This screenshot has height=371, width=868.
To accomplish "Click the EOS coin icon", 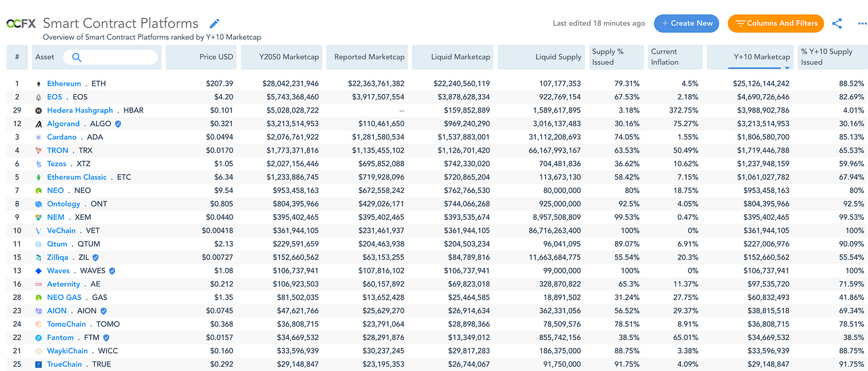I will pyautogui.click(x=39, y=97).
